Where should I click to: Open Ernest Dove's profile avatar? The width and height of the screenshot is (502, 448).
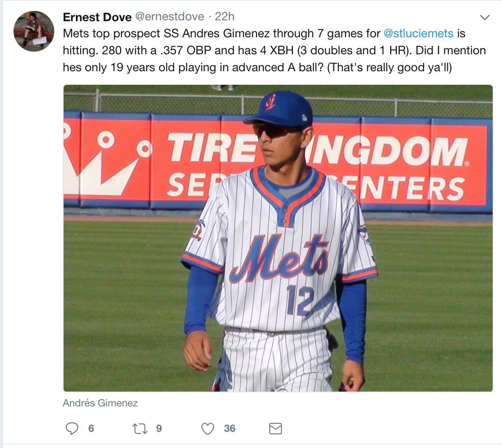coord(34,31)
